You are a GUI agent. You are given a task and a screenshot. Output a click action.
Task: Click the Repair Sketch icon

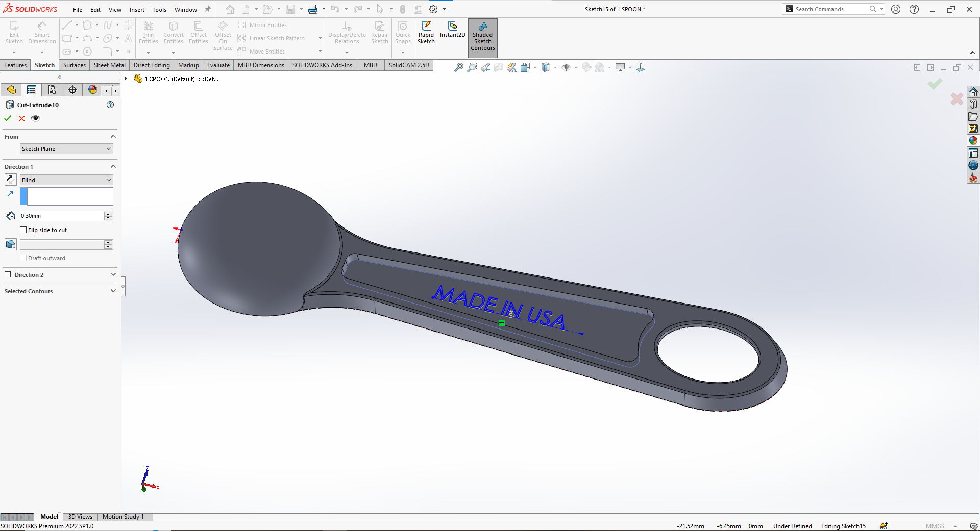tap(380, 33)
